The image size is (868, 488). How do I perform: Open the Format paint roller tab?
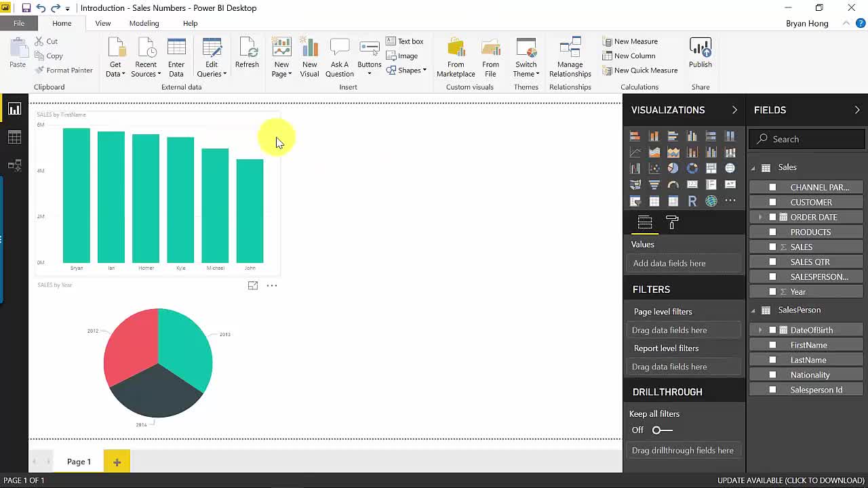672,222
